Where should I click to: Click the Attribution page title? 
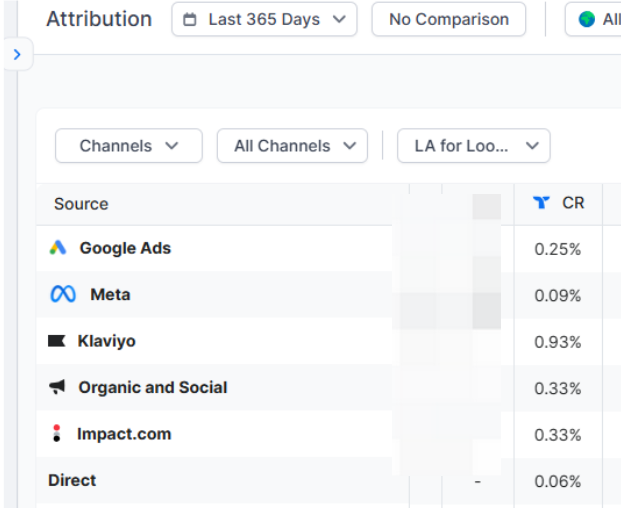click(99, 19)
